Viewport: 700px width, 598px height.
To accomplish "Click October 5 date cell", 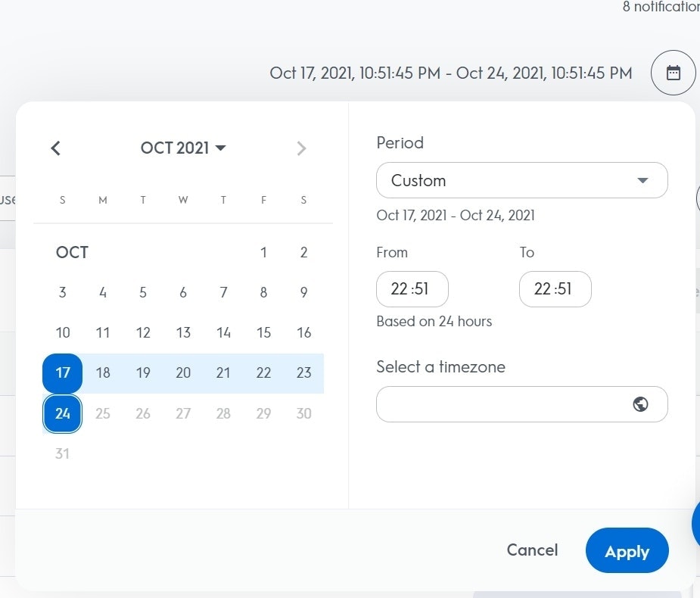I will [x=143, y=293].
